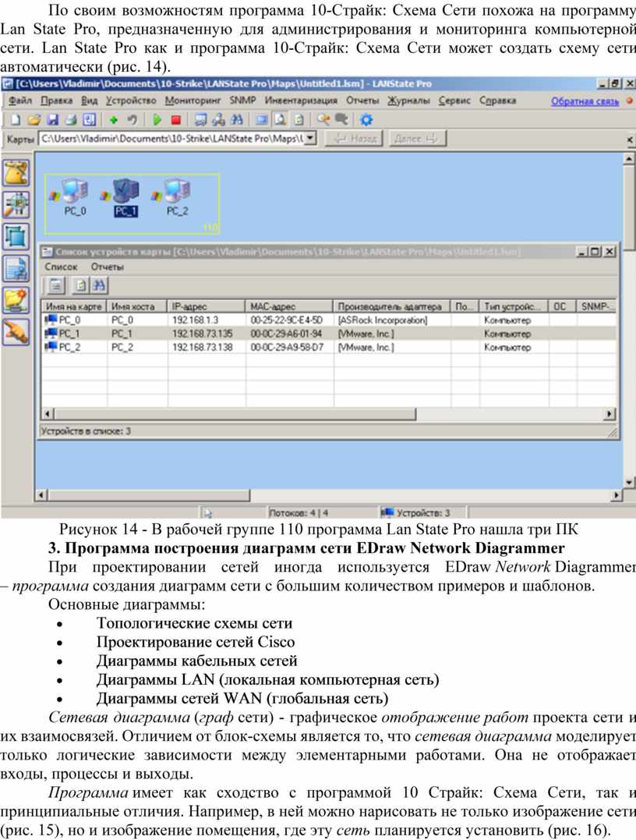Stop monitoring with the red square icon
The image size is (636, 840).
(x=175, y=120)
